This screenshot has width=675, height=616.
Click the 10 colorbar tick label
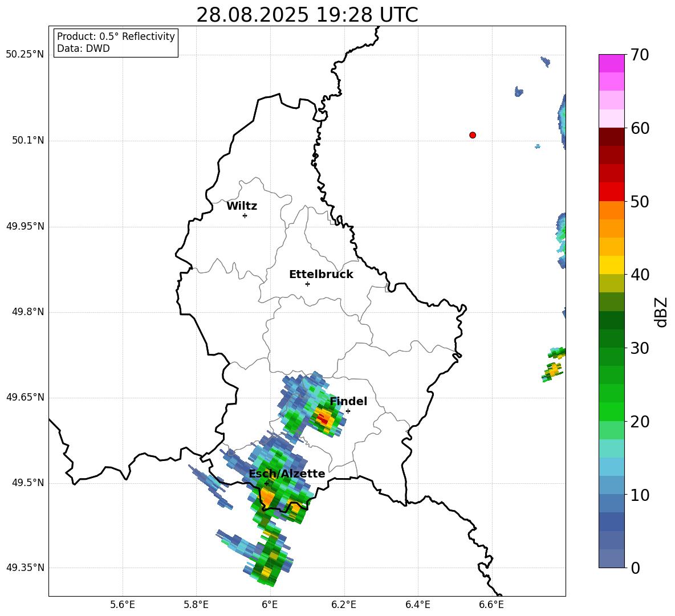pyautogui.click(x=640, y=495)
